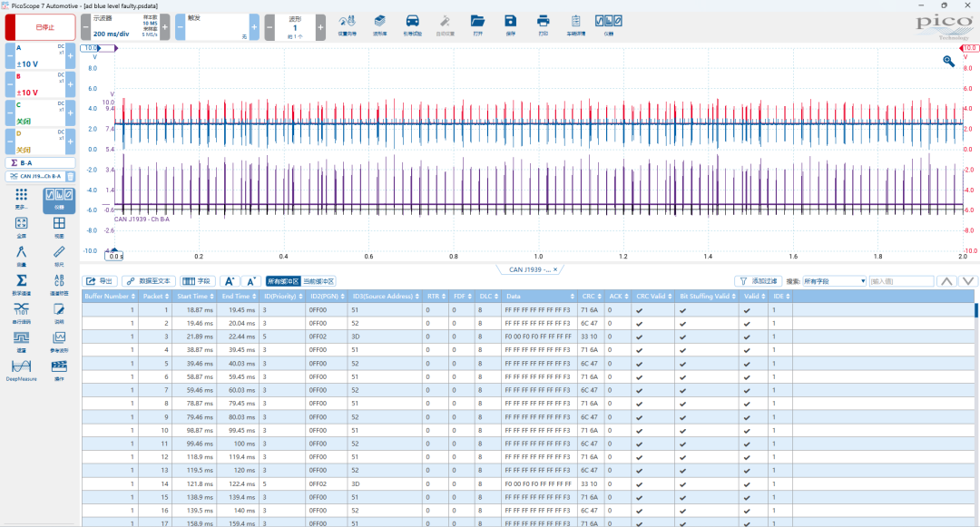Click the search text input field
Image resolution: width=980 pixels, height=527 pixels.
[x=899, y=281]
